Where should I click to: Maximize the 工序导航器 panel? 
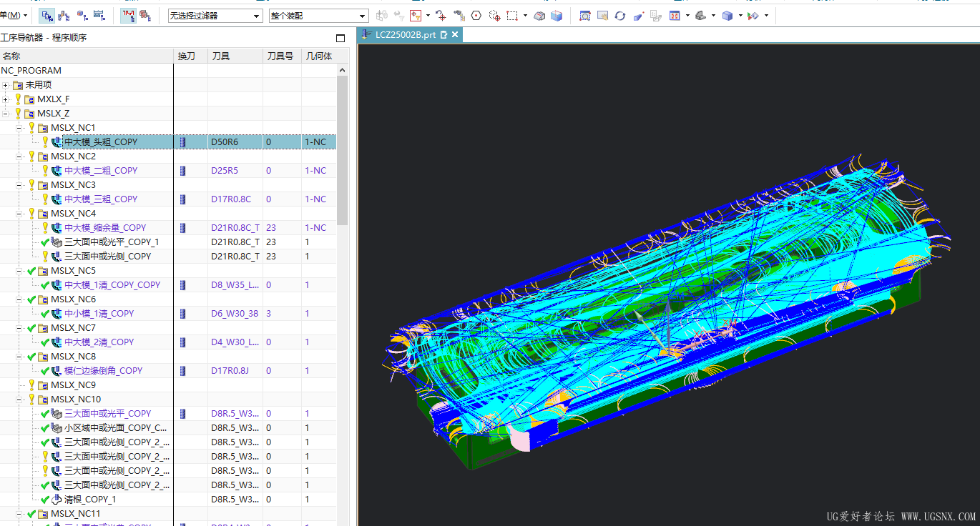pyautogui.click(x=340, y=38)
